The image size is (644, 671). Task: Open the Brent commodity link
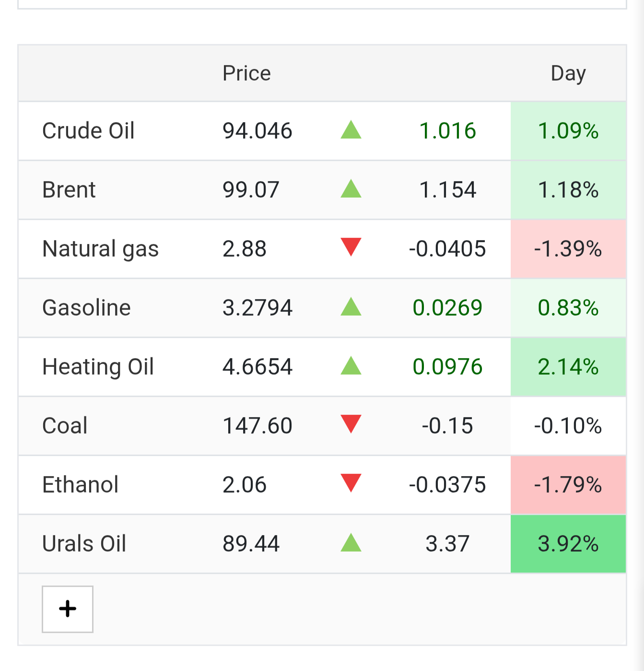[69, 189]
